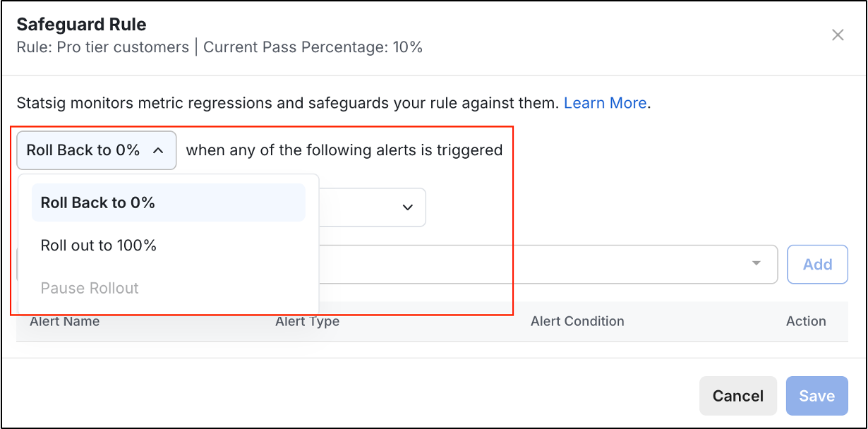Screen dimensions: 868x429
Task: Click the Alert Condition column header
Action: point(577,321)
